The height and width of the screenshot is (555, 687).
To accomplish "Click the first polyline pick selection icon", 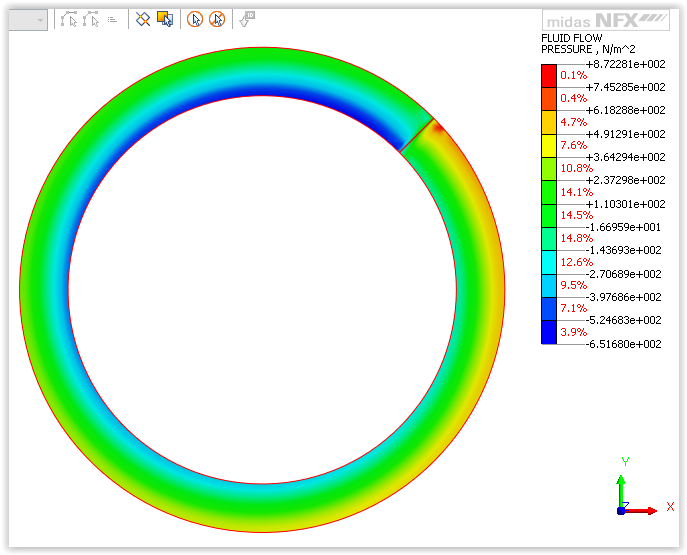I will coord(69,19).
